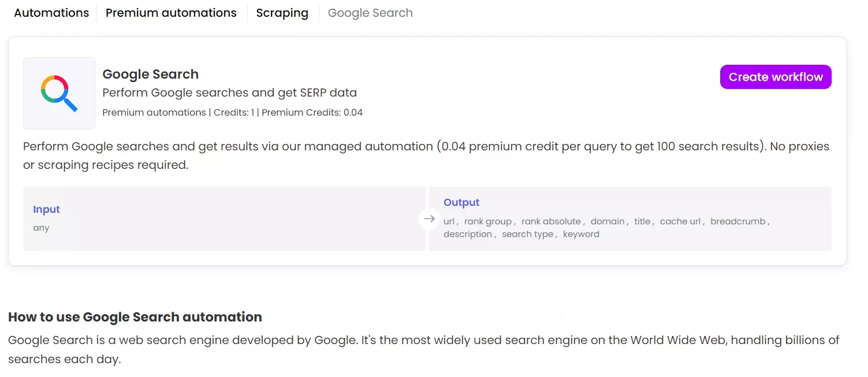Click the How to use Google Search heading
The width and height of the screenshot is (868, 377).
coord(135,317)
